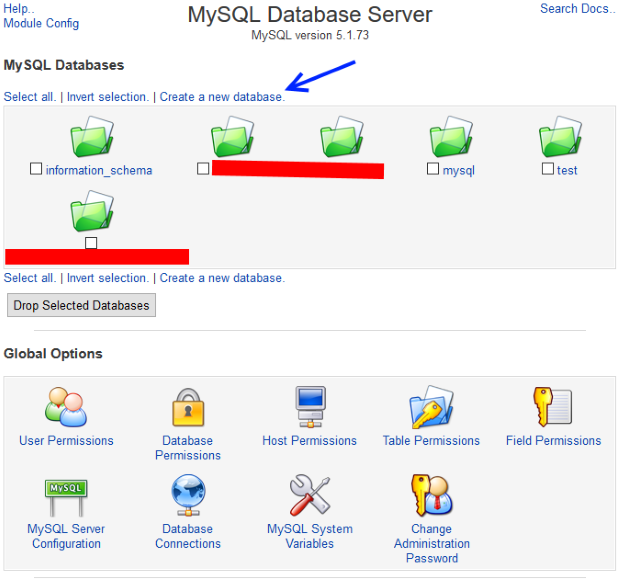Open the Search Docs link
The image size is (620, 581).
tap(578, 9)
